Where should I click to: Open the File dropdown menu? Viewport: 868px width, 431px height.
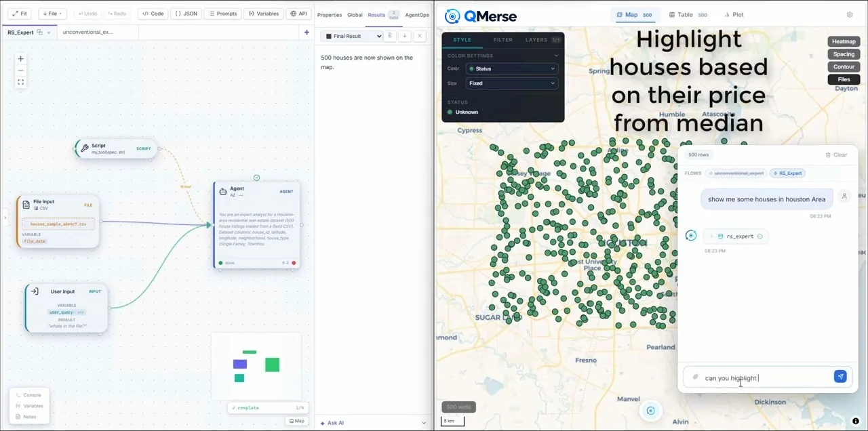pyautogui.click(x=52, y=14)
